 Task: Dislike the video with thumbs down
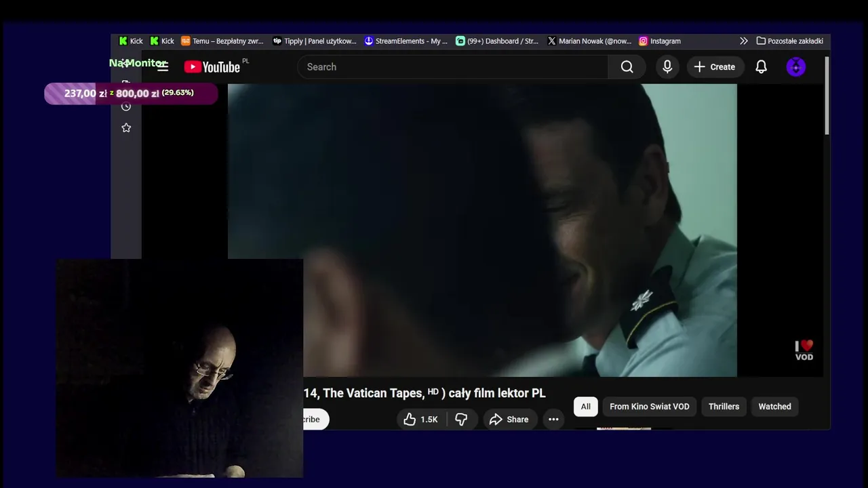point(461,420)
